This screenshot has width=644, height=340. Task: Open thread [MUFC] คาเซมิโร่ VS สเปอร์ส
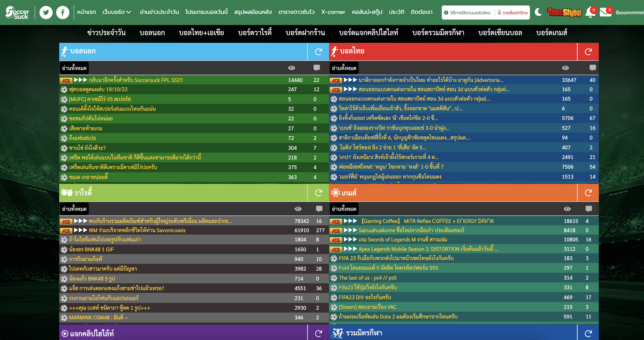pos(100,99)
